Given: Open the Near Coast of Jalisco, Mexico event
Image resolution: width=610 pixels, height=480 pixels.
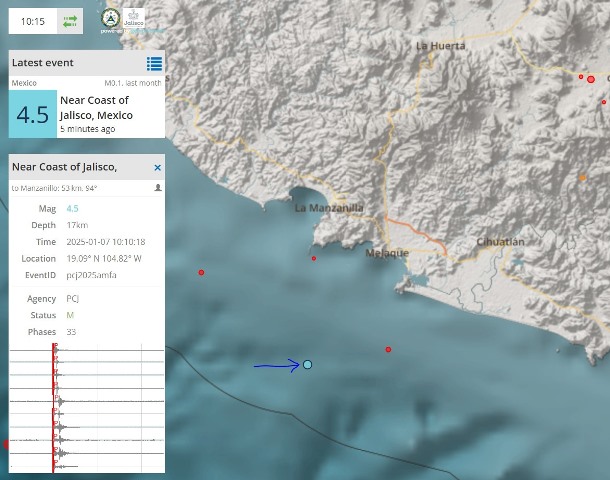Looking at the screenshot, I should (x=95, y=107).
